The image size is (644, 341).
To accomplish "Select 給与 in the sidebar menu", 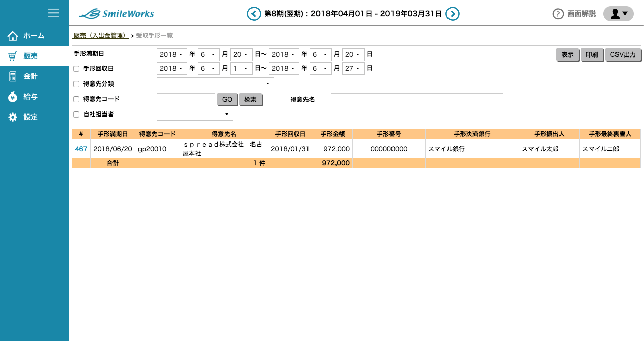I will pos(31,97).
